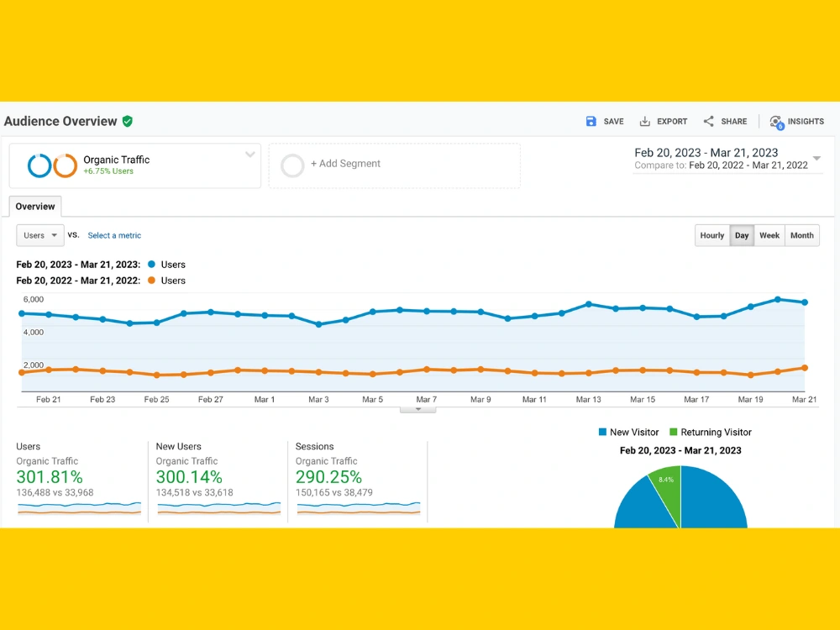Click the blue Organic Traffic donut icon

pos(39,165)
